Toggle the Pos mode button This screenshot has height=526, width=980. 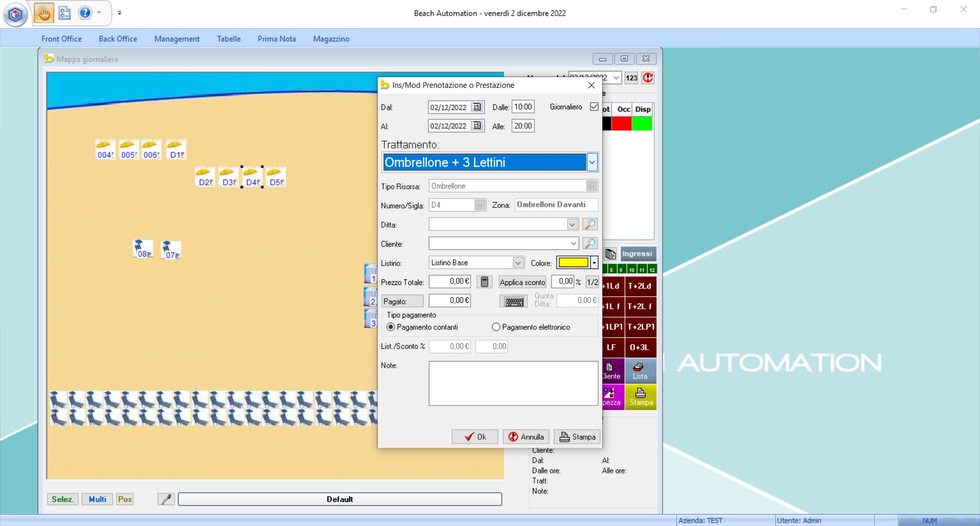click(x=125, y=499)
